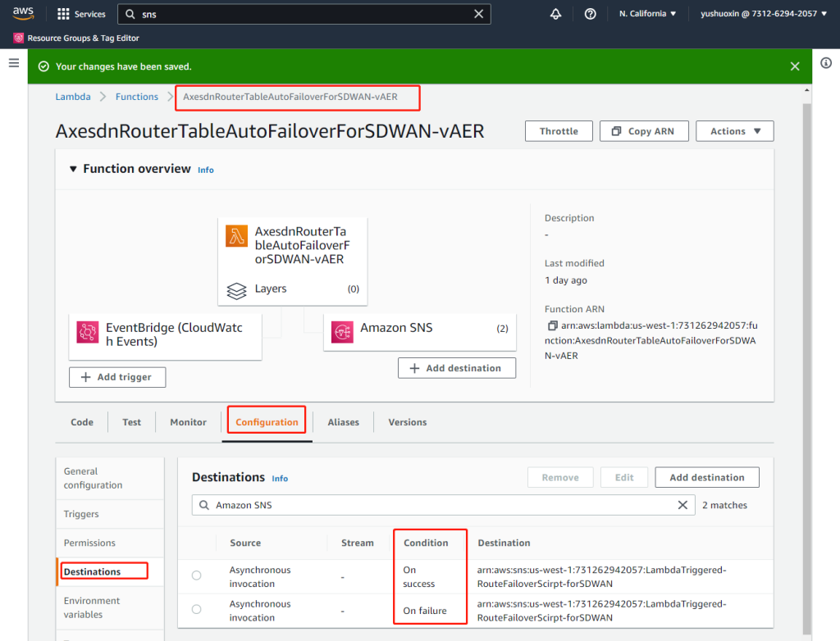This screenshot has width=840, height=641.
Task: Clear the Amazon SNS destinations filter
Action: click(x=682, y=505)
